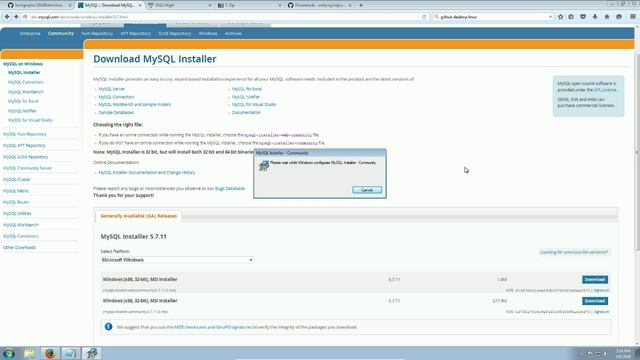Image resolution: width=640 pixels, height=360 pixels.
Task: Open the Community nav tab
Action: pos(61,33)
